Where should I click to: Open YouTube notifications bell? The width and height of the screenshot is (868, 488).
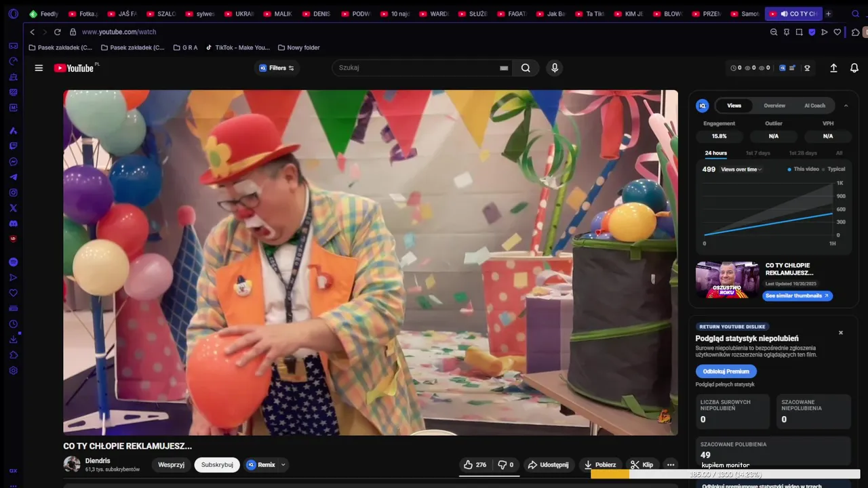pyautogui.click(x=854, y=68)
